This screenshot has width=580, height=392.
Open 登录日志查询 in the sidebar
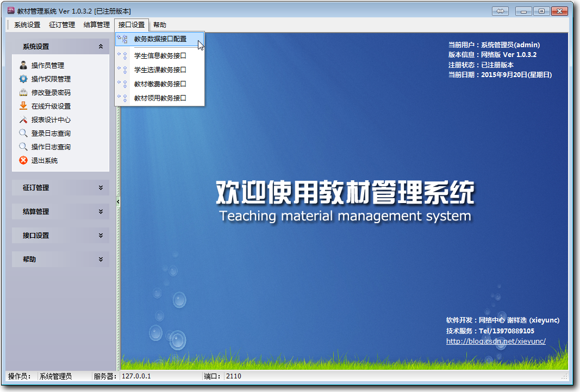[x=51, y=134]
